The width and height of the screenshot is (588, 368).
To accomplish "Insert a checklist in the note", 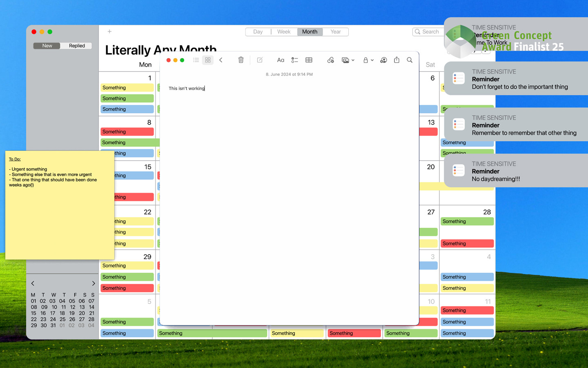I will point(294,60).
